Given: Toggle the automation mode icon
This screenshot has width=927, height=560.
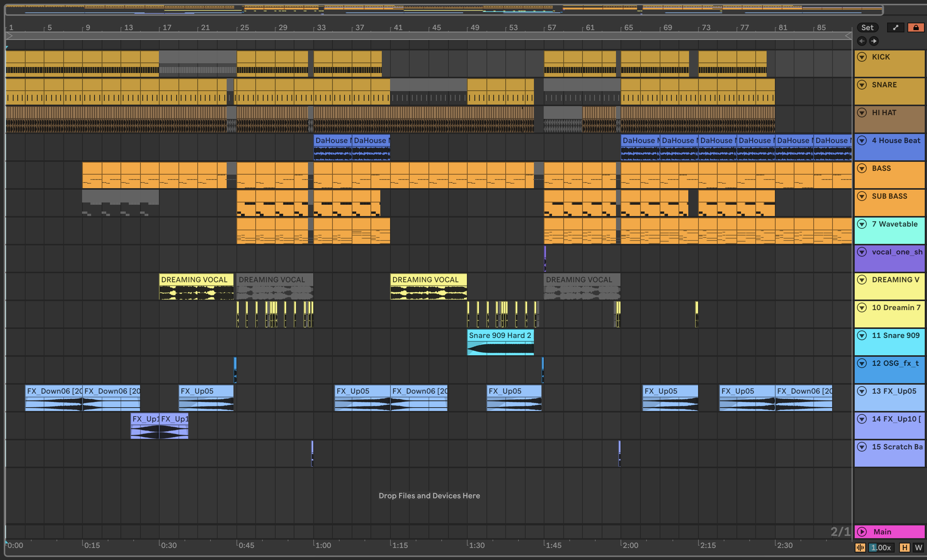Looking at the screenshot, I should (895, 27).
